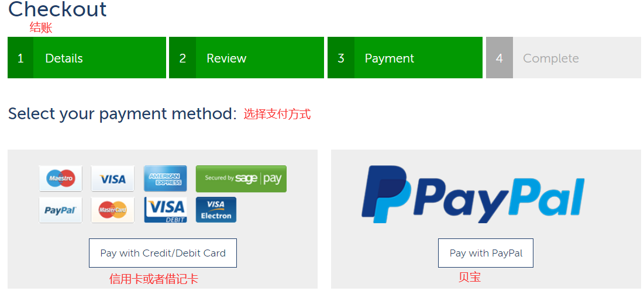Click the small PayPal card icon
This screenshot has height=291, width=644.
pyautogui.click(x=61, y=210)
